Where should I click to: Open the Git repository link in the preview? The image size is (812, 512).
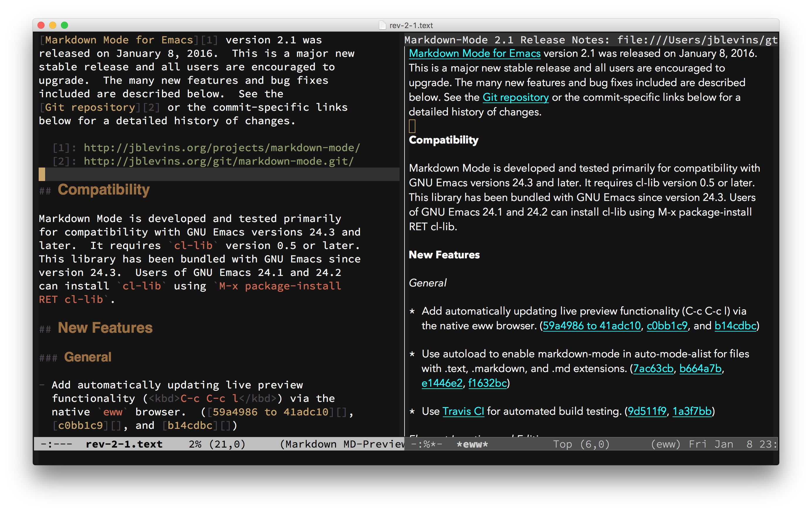(516, 97)
